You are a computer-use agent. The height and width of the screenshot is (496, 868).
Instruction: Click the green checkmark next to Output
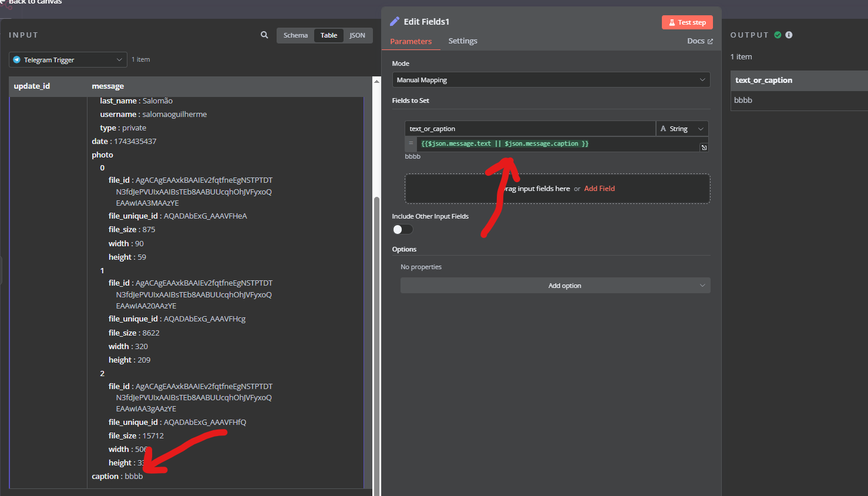pos(778,35)
